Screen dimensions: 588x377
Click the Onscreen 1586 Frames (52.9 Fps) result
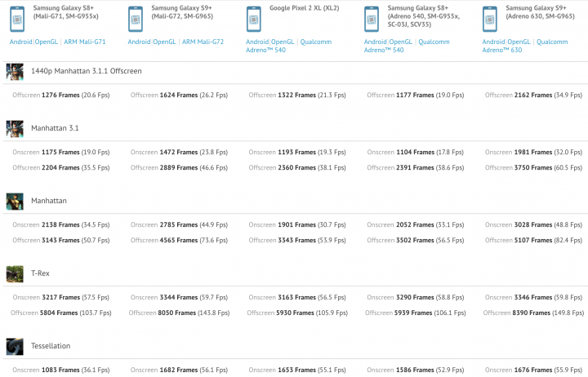pos(416,370)
